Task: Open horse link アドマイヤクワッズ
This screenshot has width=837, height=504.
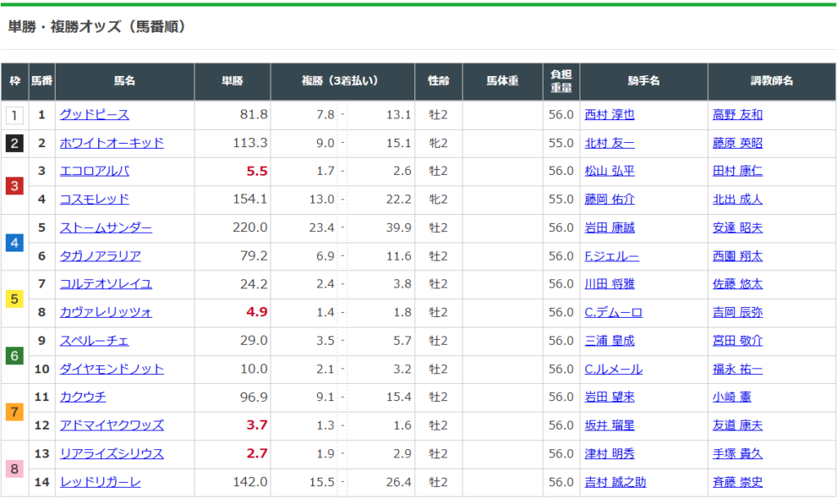Action: click(x=111, y=426)
